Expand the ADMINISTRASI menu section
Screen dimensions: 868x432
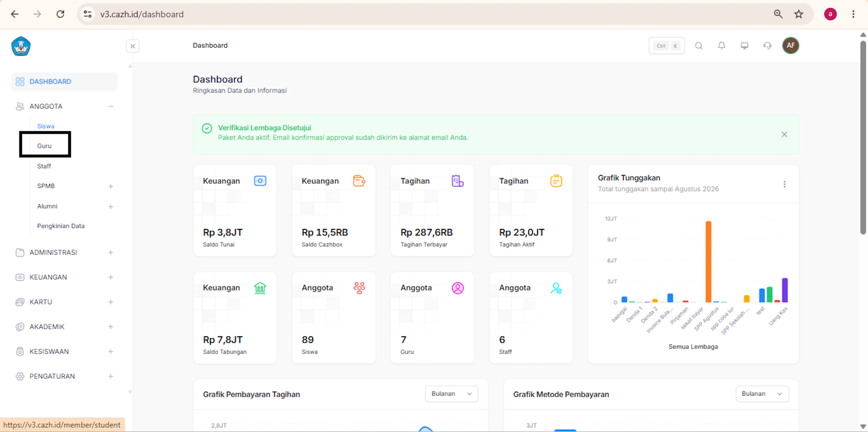111,253
